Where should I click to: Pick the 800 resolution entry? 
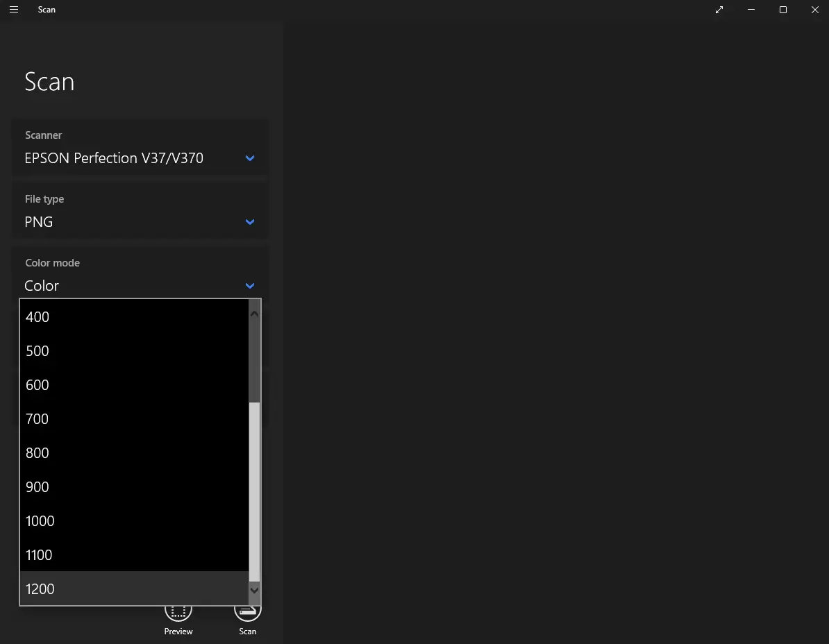(134, 452)
